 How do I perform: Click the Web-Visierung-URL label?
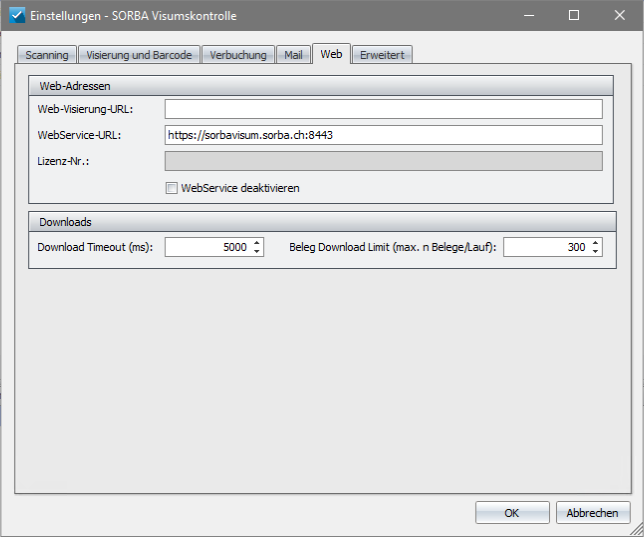click(85, 109)
